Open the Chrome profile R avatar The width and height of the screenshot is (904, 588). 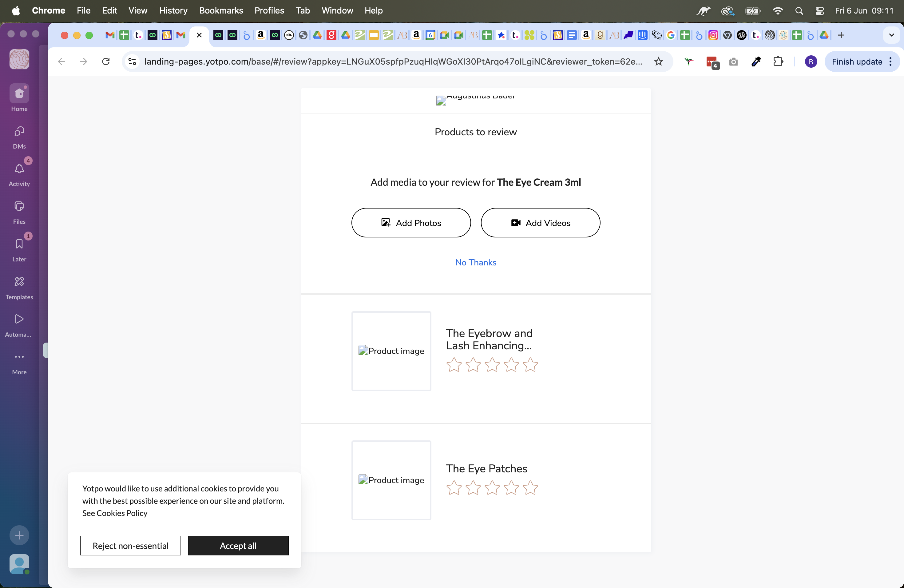811,62
